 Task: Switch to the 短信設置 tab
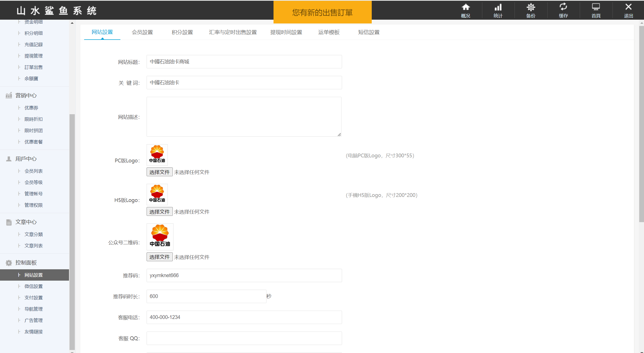[x=369, y=32]
